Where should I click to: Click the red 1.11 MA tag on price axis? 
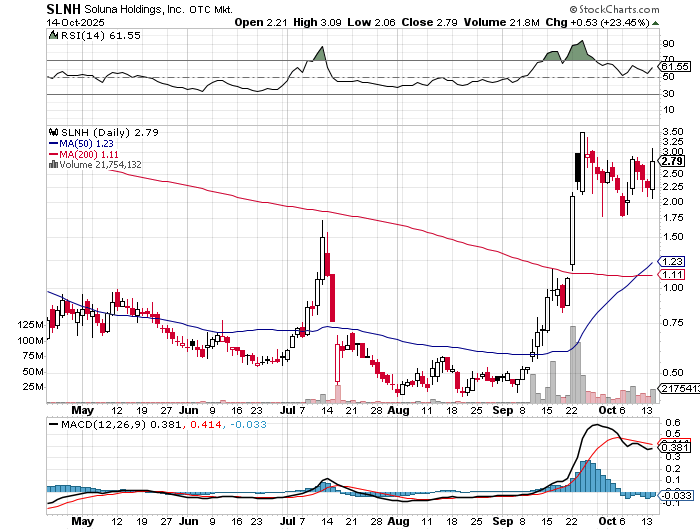coord(672,275)
